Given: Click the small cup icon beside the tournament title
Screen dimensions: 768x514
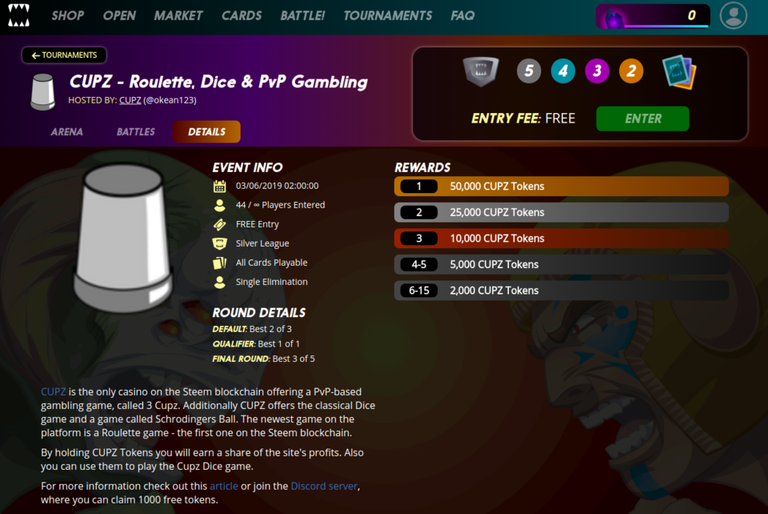Looking at the screenshot, I should pyautogui.click(x=43, y=92).
